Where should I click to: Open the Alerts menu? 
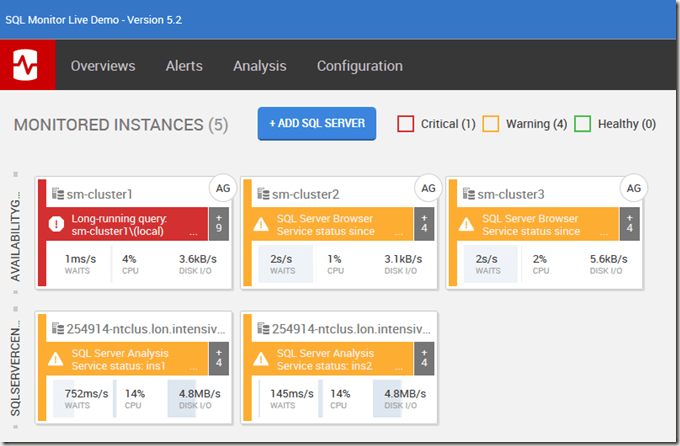184,66
